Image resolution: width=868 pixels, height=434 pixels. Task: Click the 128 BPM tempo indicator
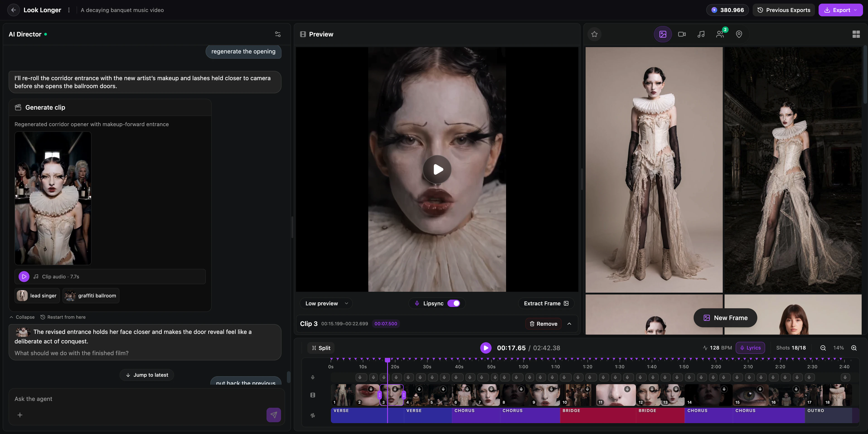[x=717, y=348]
